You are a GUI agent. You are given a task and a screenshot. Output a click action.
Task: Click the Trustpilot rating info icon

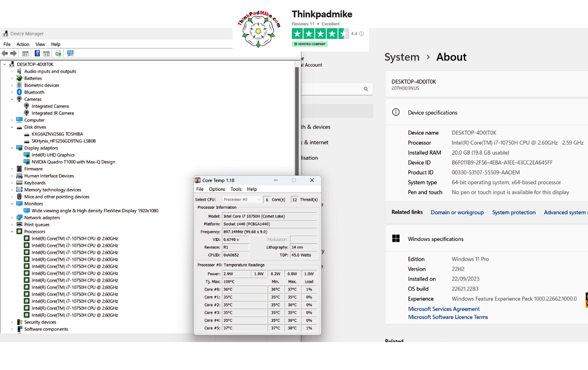point(361,33)
